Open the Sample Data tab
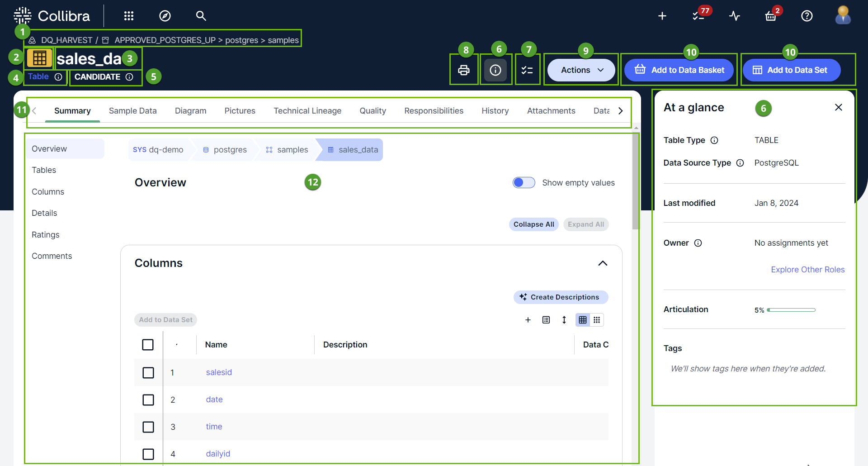The height and width of the screenshot is (466, 868). pos(132,111)
